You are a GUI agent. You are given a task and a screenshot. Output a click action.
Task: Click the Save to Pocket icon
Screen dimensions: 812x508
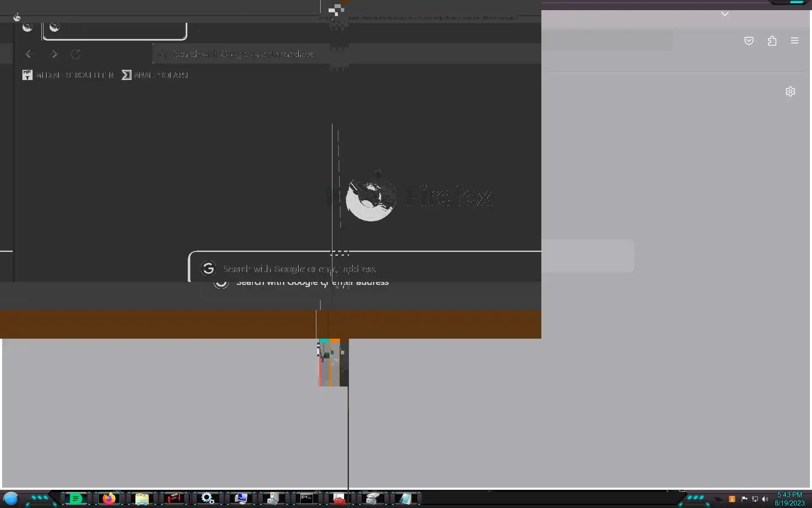point(749,41)
